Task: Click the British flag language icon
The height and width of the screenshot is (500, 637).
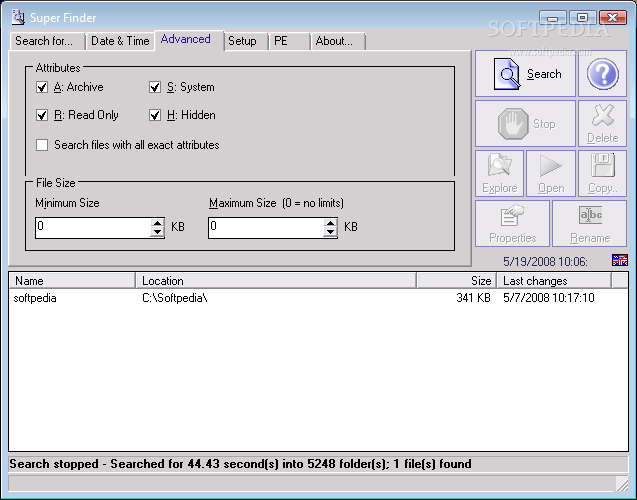Action: click(x=620, y=260)
